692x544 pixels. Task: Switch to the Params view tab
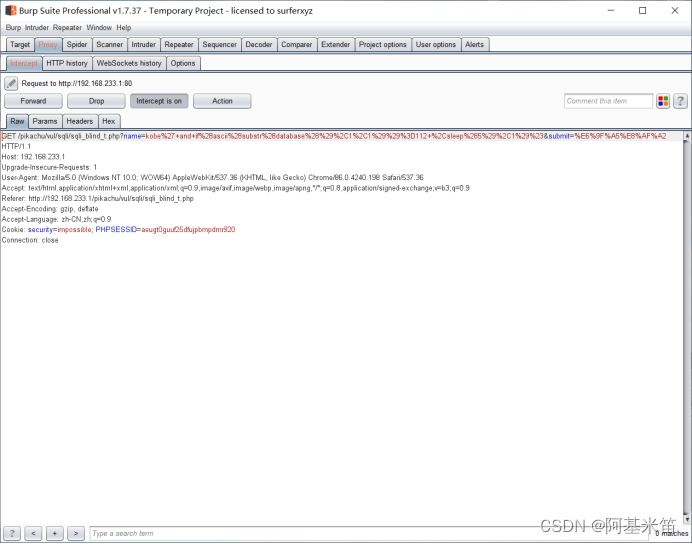45,121
